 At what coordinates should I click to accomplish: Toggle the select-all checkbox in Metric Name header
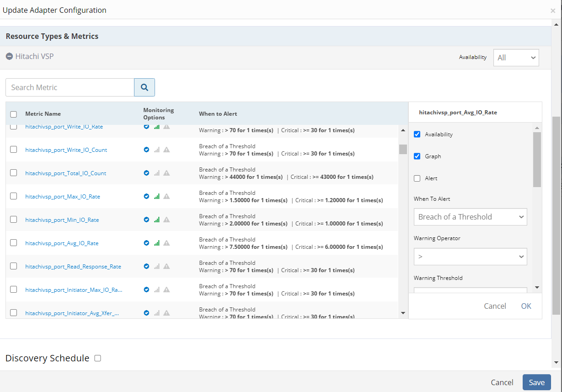tap(13, 114)
